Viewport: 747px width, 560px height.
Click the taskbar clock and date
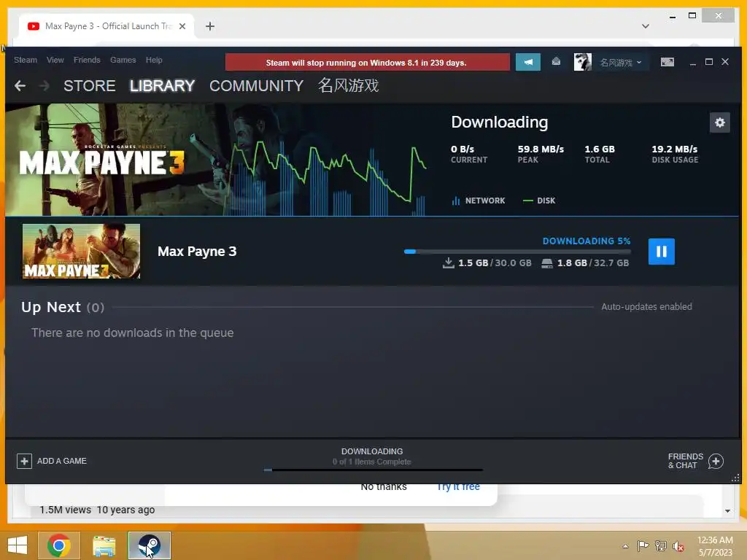click(x=715, y=546)
